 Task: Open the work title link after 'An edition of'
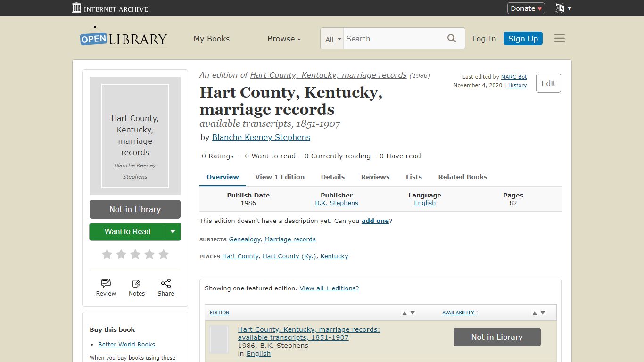(328, 75)
